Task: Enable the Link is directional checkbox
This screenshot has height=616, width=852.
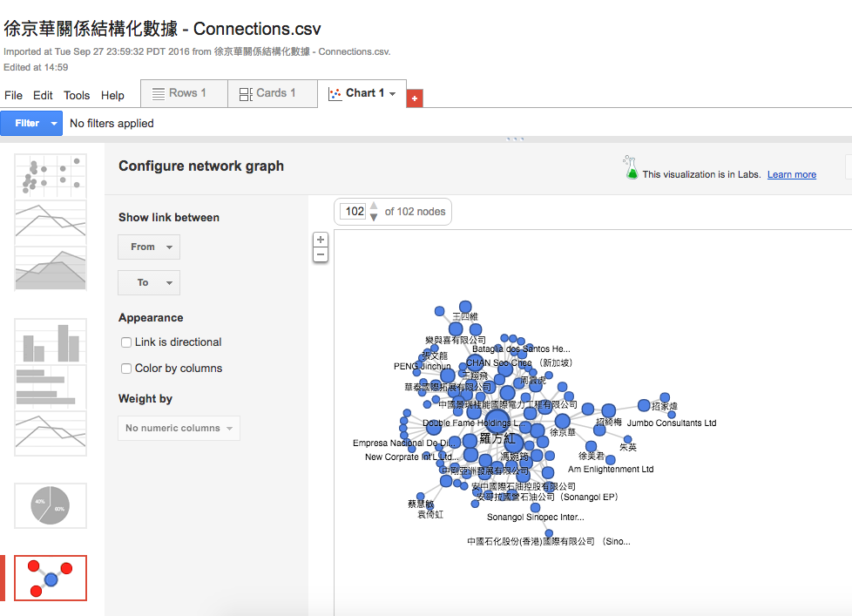Action: coord(125,342)
